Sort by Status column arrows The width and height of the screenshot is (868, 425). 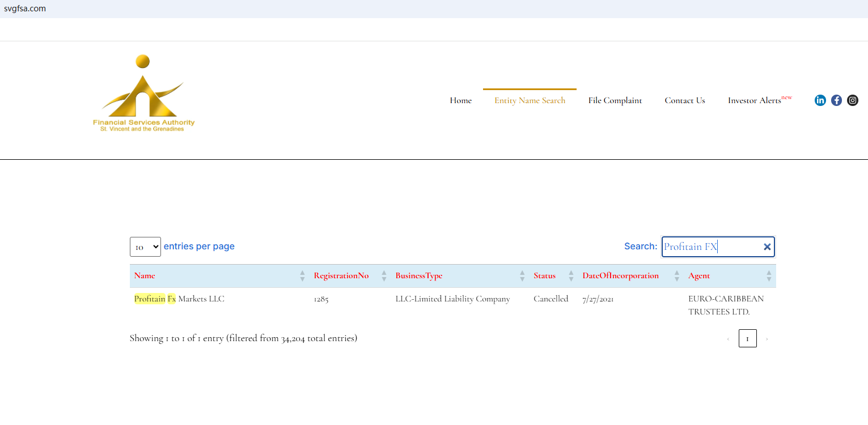(x=571, y=276)
